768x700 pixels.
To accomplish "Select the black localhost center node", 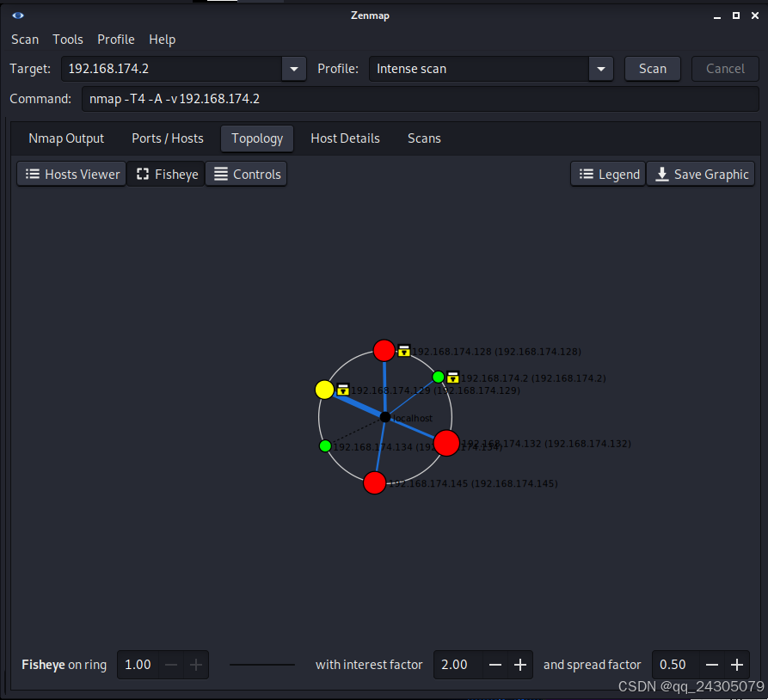I will tap(385, 417).
